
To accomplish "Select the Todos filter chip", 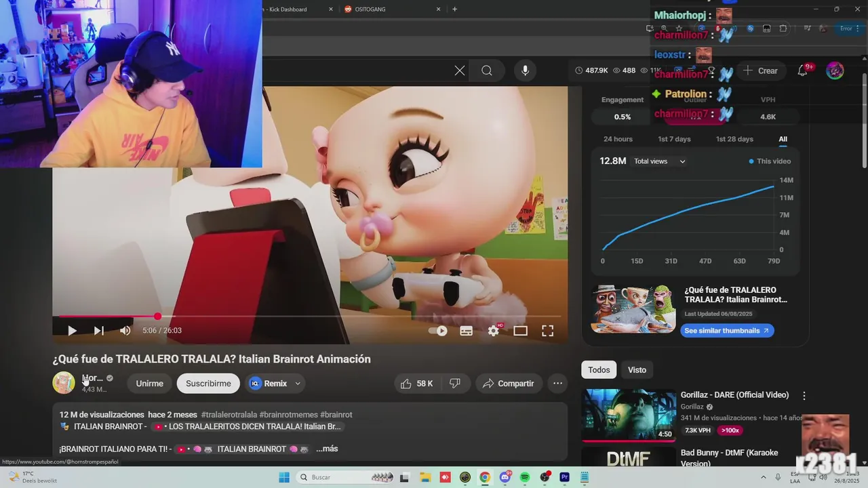I will (599, 369).
